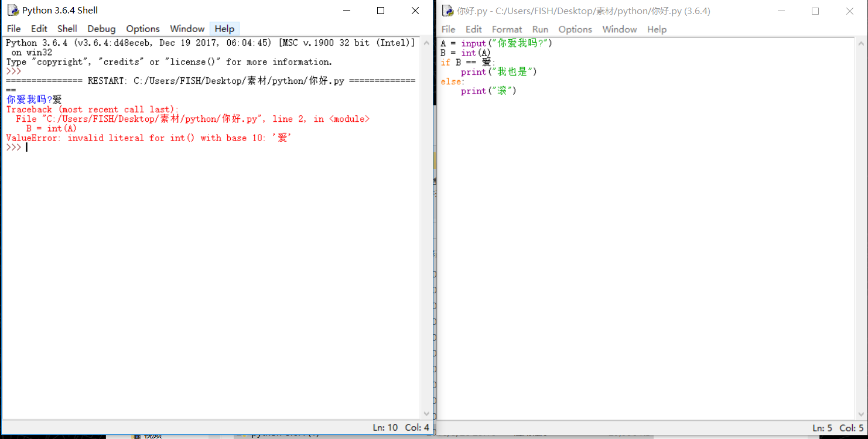Expand the editor's Options menu

575,29
